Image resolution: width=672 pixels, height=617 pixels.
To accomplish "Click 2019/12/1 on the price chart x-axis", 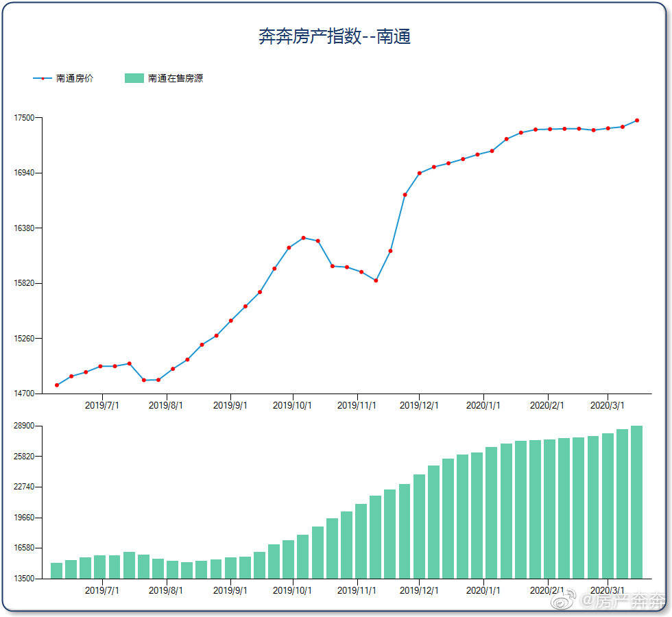I will [x=420, y=405].
